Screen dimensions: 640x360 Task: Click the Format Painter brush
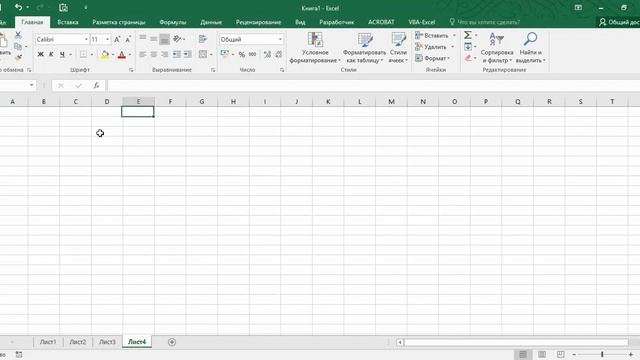click(x=18, y=58)
